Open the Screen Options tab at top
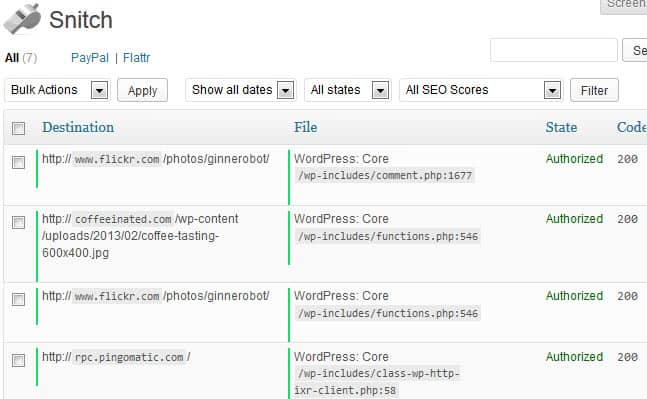The height and width of the screenshot is (399, 647). point(623,6)
